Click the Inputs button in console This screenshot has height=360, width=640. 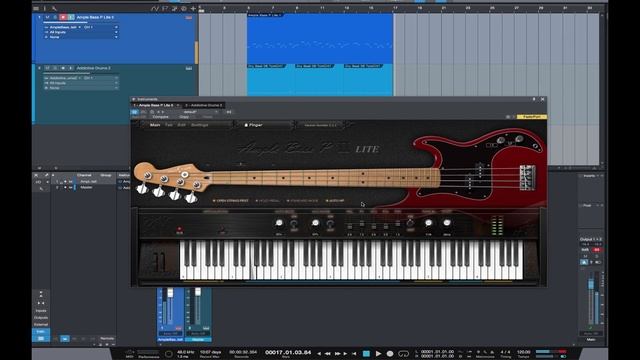coord(41,311)
